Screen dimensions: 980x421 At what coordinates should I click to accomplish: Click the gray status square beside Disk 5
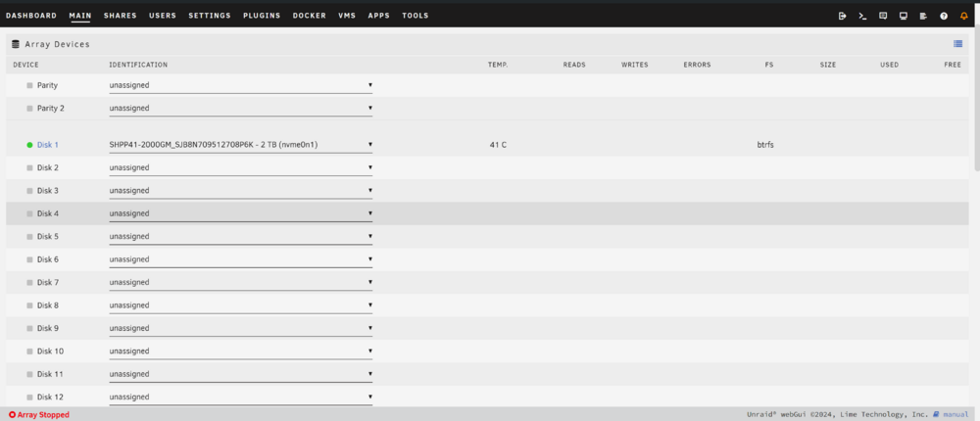29,237
